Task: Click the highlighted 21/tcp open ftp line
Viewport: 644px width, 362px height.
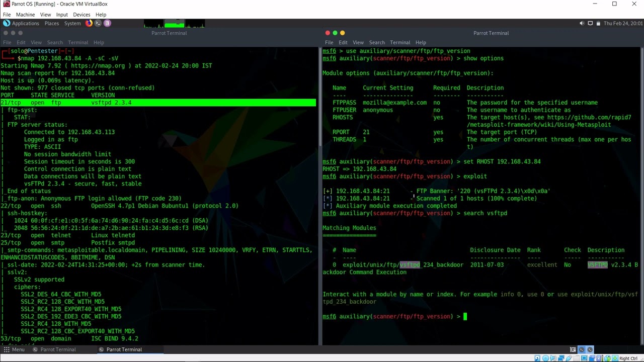Action: (x=158, y=103)
